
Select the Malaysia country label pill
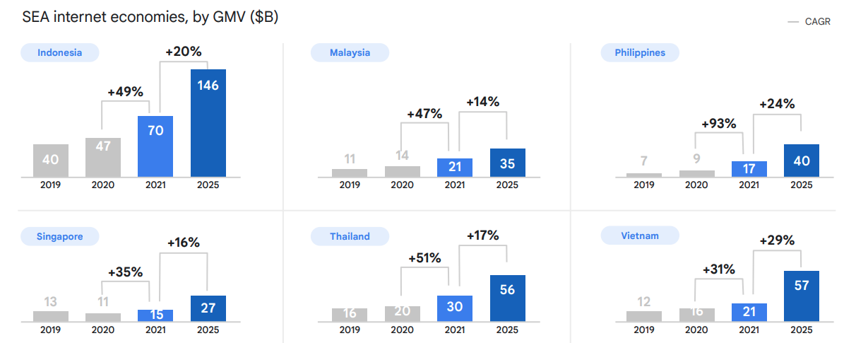pos(350,52)
